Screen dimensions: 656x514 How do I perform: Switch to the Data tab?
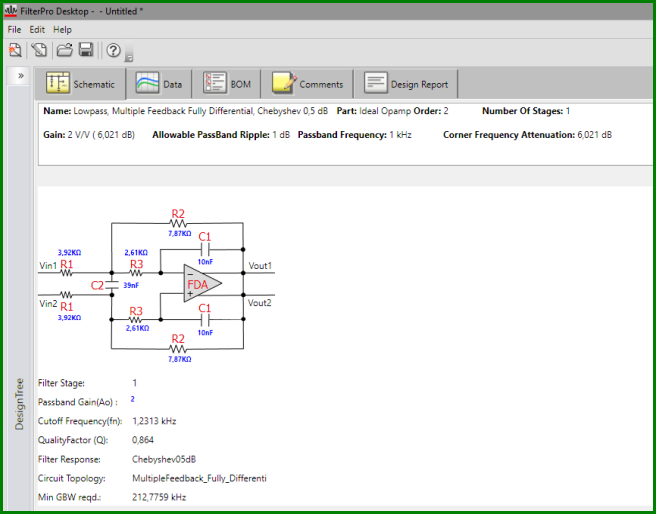[x=159, y=84]
